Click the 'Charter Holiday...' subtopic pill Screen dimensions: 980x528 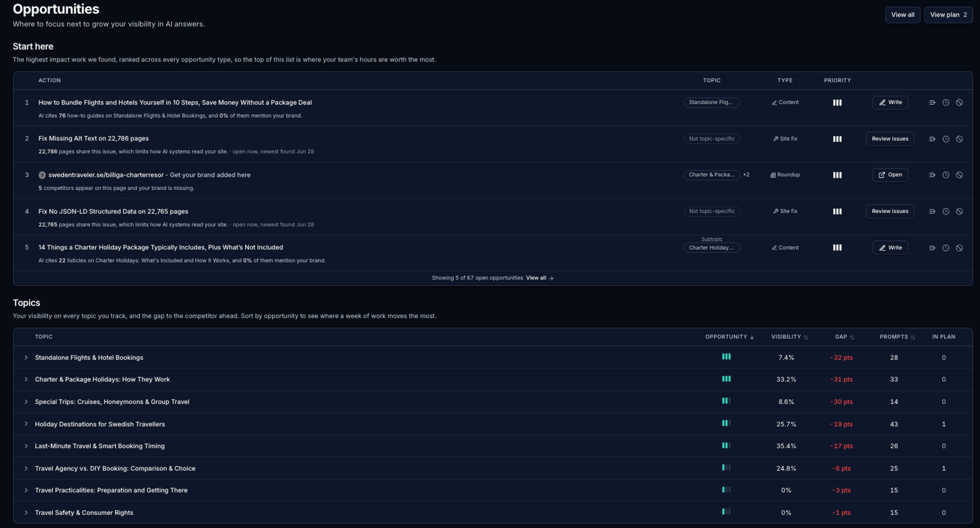click(711, 248)
